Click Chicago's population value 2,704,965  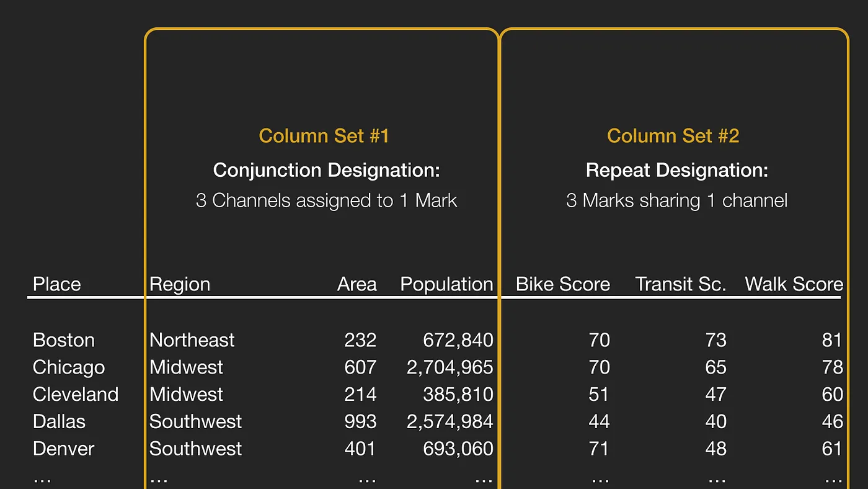point(449,367)
